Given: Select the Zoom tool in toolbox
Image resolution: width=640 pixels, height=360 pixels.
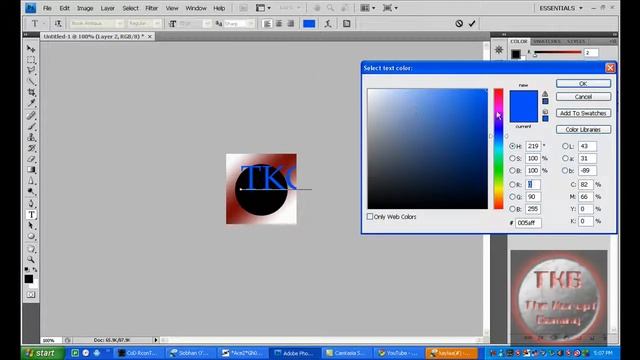Looking at the screenshot, I should (x=31, y=260).
